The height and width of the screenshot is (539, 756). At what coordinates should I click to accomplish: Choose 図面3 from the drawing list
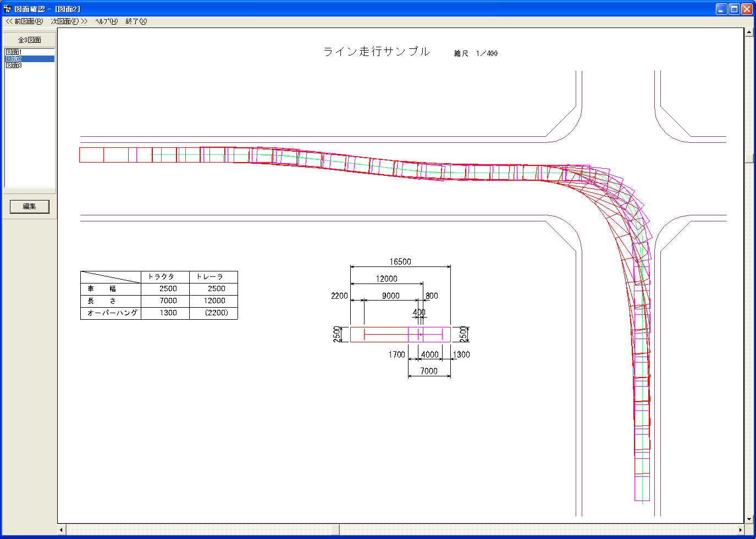click(14, 65)
